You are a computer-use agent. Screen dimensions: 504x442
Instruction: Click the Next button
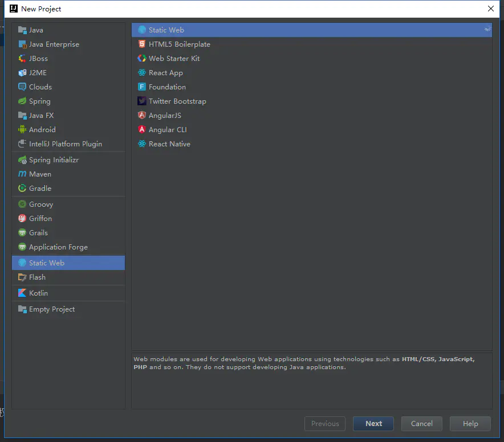[x=373, y=424]
